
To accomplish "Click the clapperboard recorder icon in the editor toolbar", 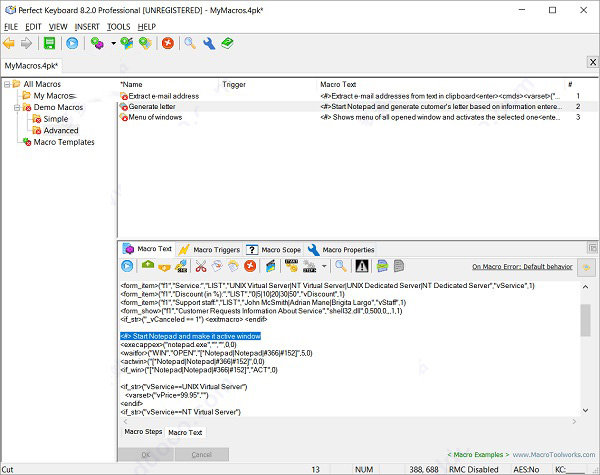I will click(271, 266).
